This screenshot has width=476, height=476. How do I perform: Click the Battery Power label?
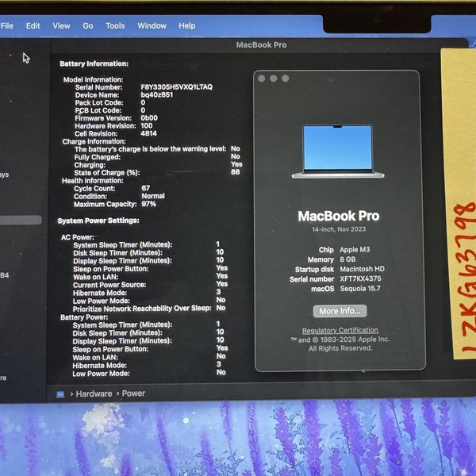[x=84, y=317]
